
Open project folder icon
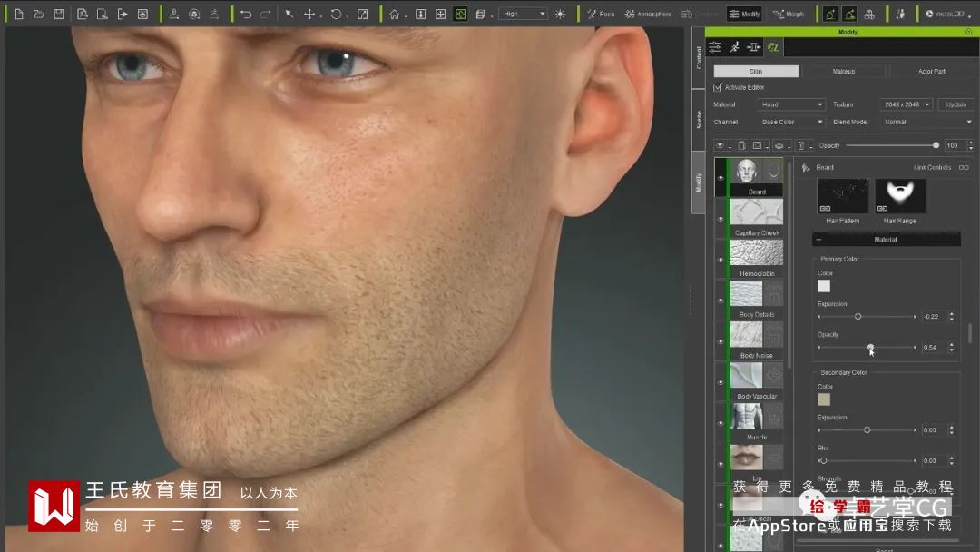pos(39,14)
